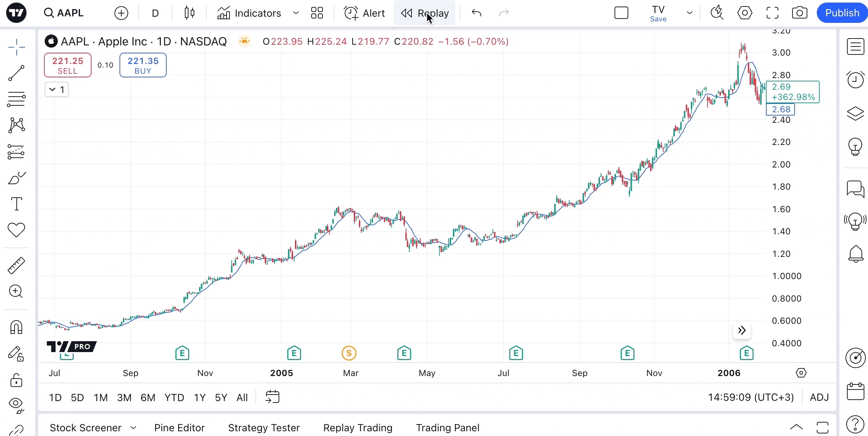This screenshot has width=868, height=436.
Task: Toggle ADJ adjusted price data
Action: (819, 397)
